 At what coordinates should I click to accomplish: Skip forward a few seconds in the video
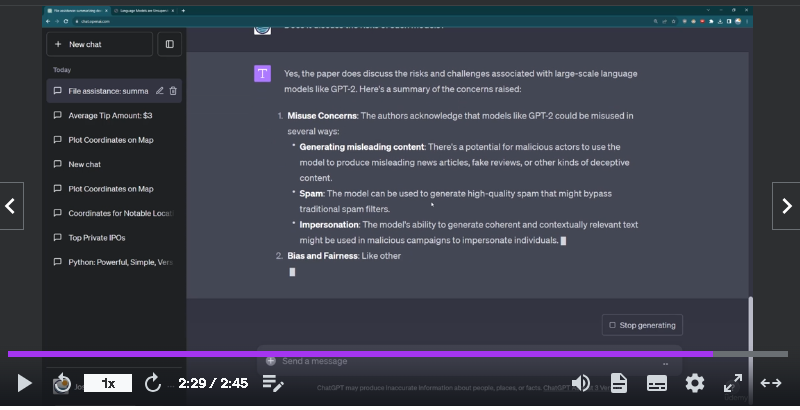pyautogui.click(x=152, y=383)
